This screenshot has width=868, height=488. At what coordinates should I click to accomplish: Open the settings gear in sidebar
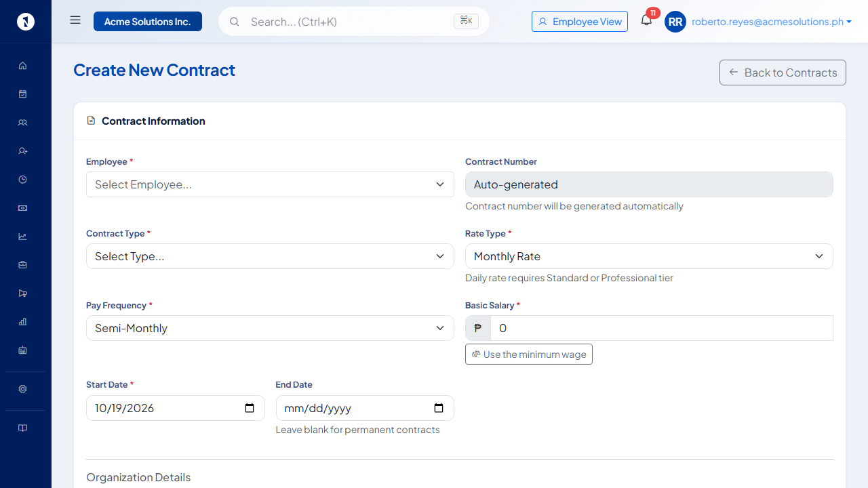(22, 389)
